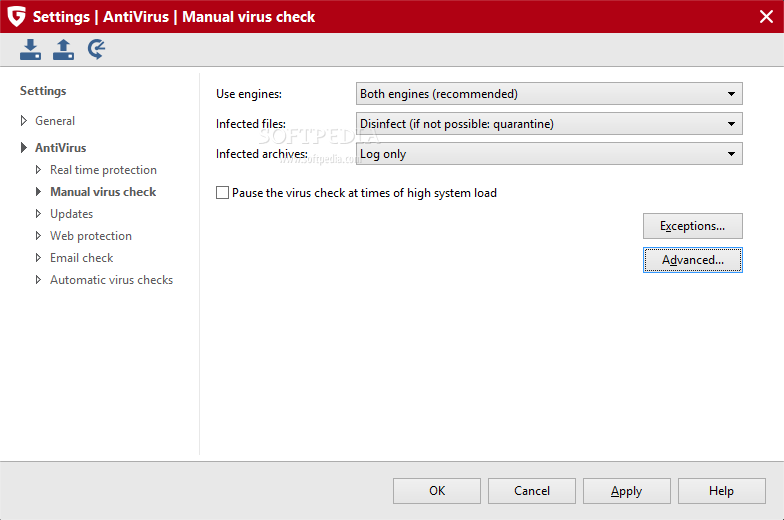Open the Infected archives dropdown
This screenshot has height=520, width=784.
(x=549, y=154)
